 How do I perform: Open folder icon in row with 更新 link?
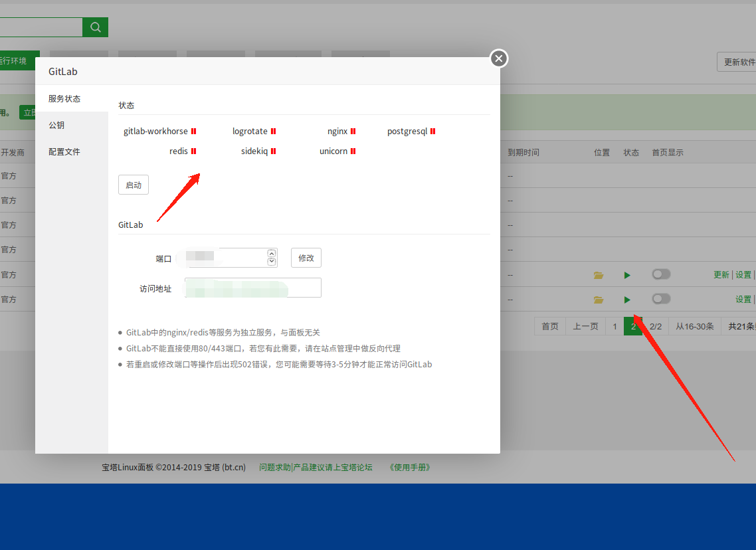click(599, 275)
